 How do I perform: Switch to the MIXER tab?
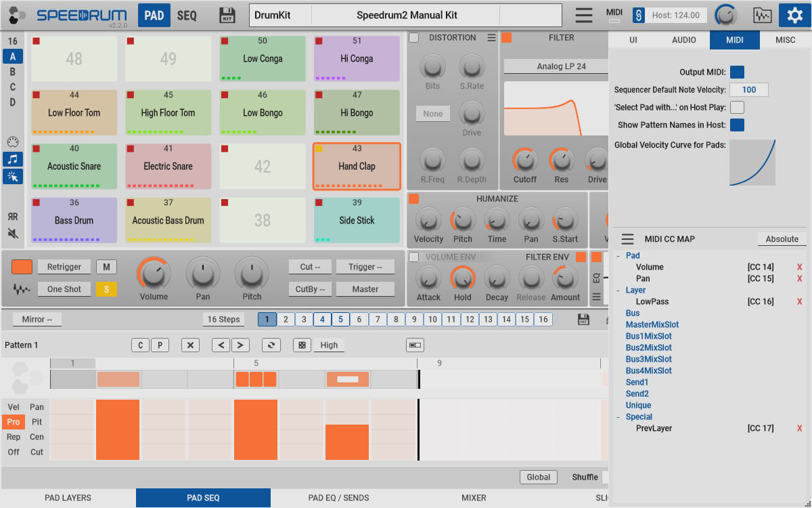(474, 498)
